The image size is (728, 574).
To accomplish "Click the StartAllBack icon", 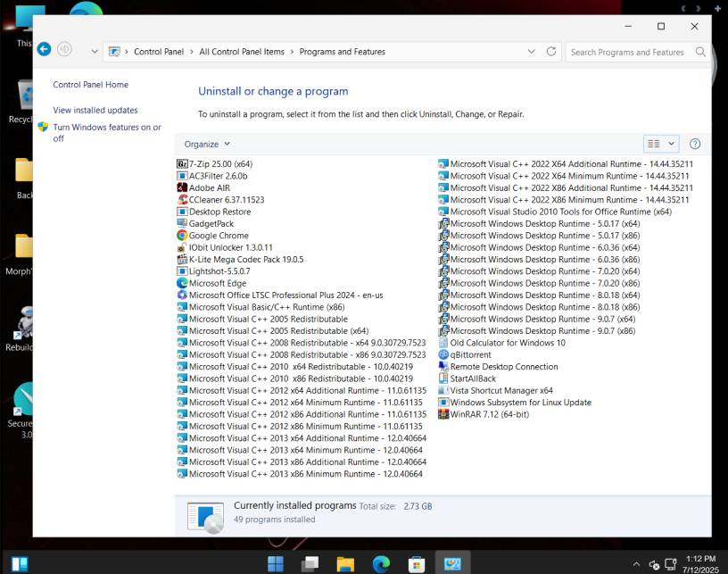I will (x=443, y=379).
